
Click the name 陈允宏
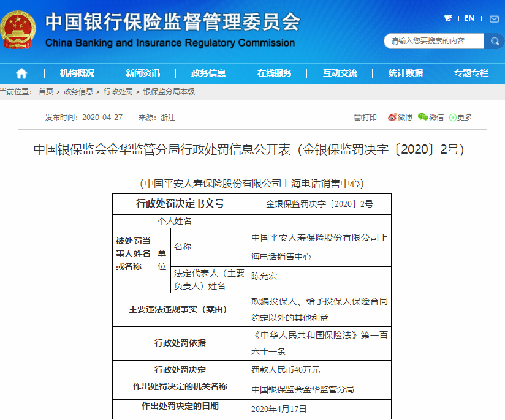pyautogui.click(x=264, y=276)
